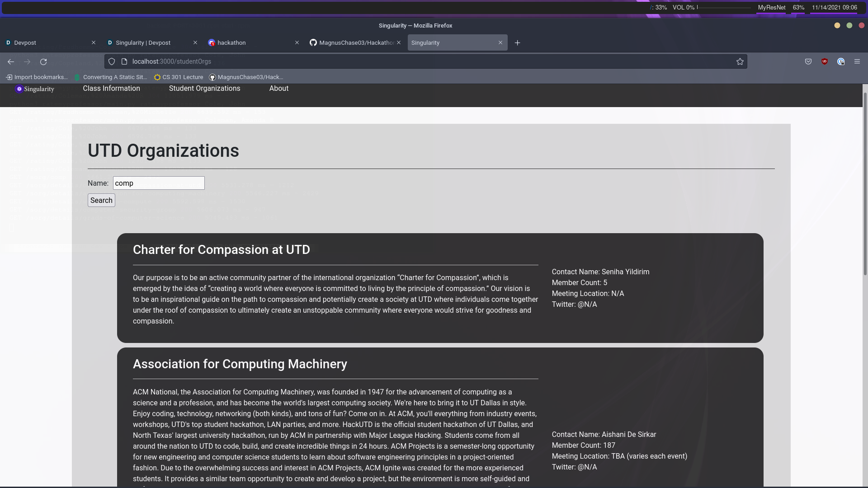
Task: Open the Pocket save icon
Action: (808, 61)
